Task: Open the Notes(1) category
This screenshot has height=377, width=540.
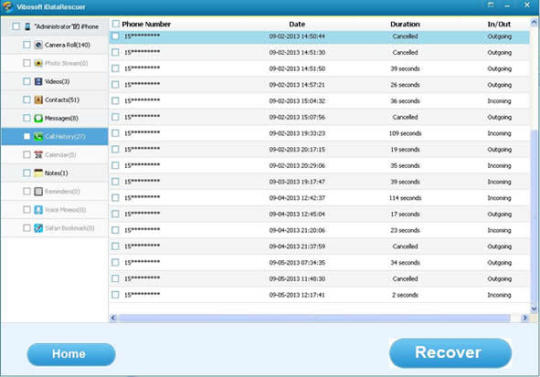Action: (56, 173)
